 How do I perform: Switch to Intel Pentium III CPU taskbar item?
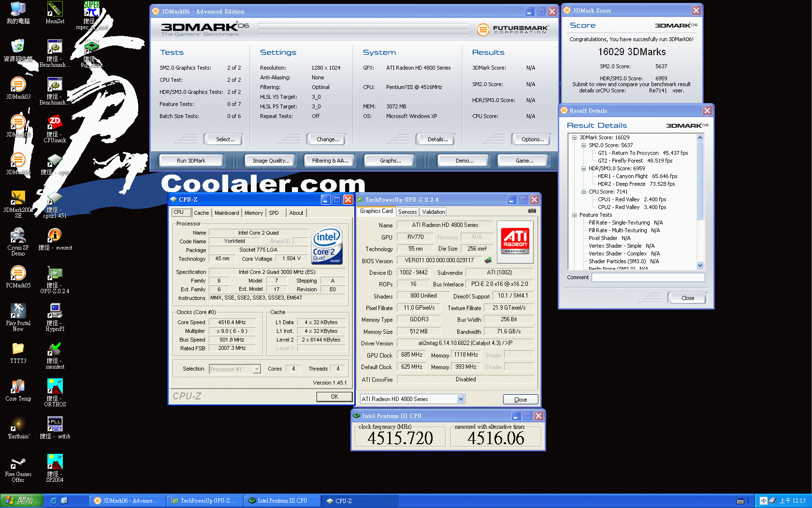point(282,501)
